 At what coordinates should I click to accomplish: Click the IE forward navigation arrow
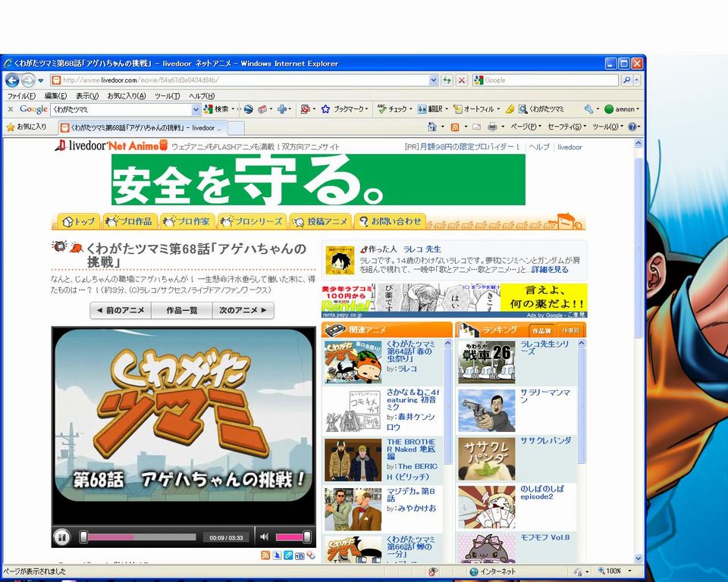coord(28,80)
